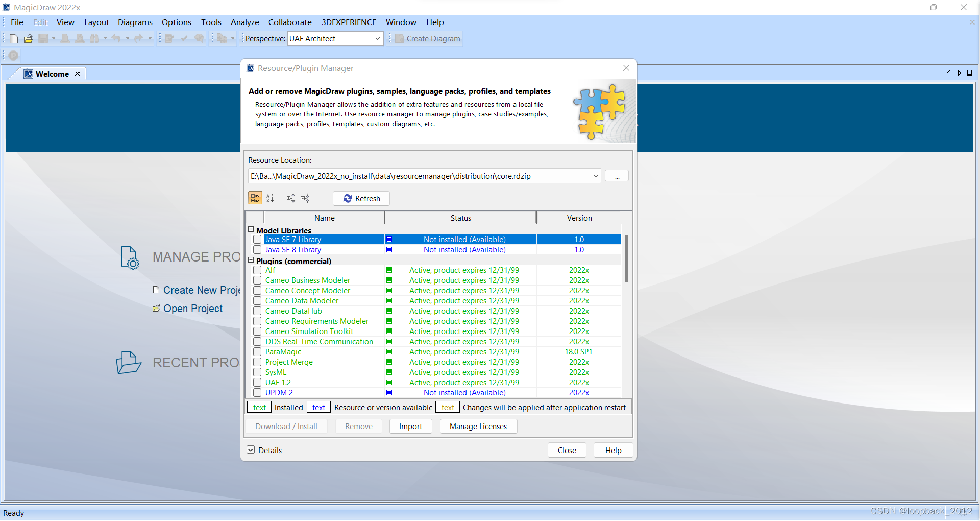Check the UPDM 2 checkbox
980x521 pixels.
point(257,393)
